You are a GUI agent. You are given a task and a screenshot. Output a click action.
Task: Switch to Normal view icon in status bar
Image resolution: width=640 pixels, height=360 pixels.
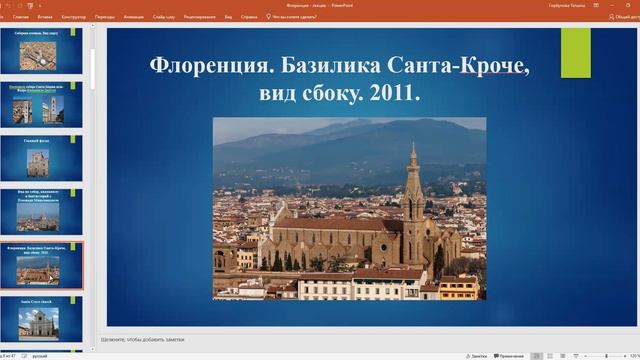coord(537,356)
